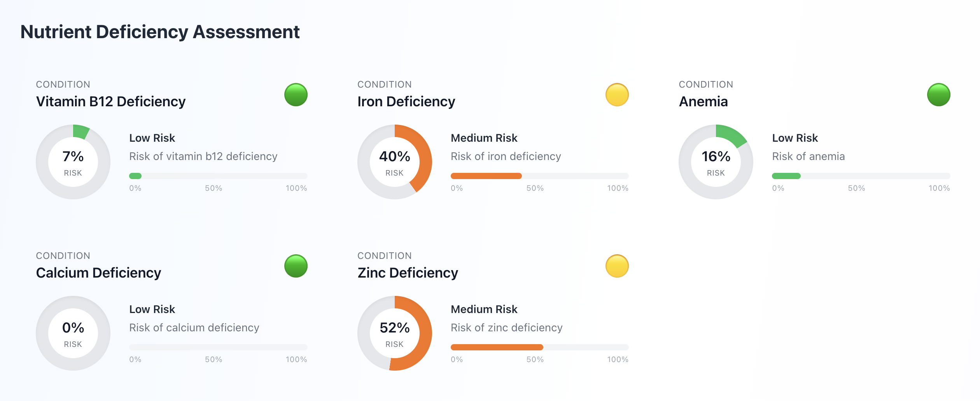The height and width of the screenshot is (401, 980).
Task: Click the yellow status dot for Zinc Deficiency
Action: coord(617,266)
